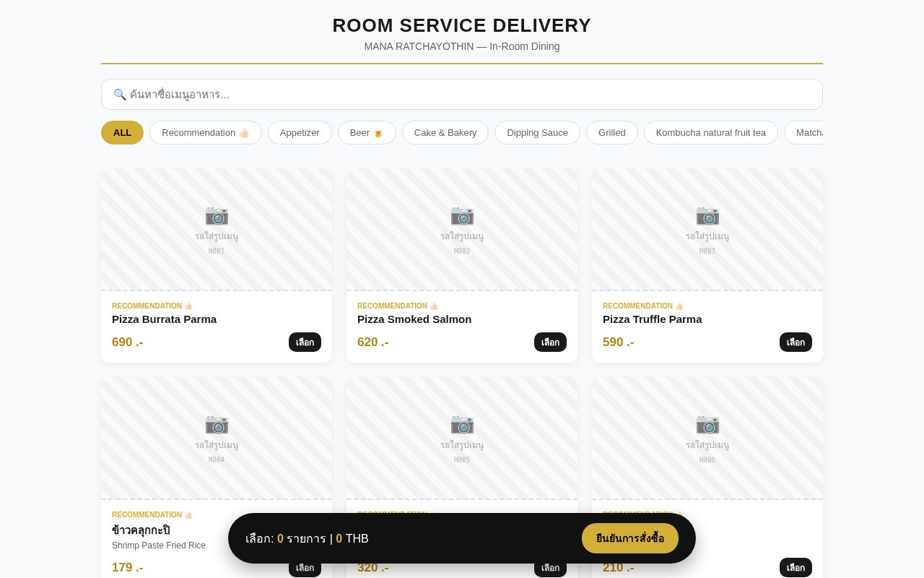Click the selected items total THB summary
The width and height of the screenshot is (924, 578).
click(x=307, y=538)
